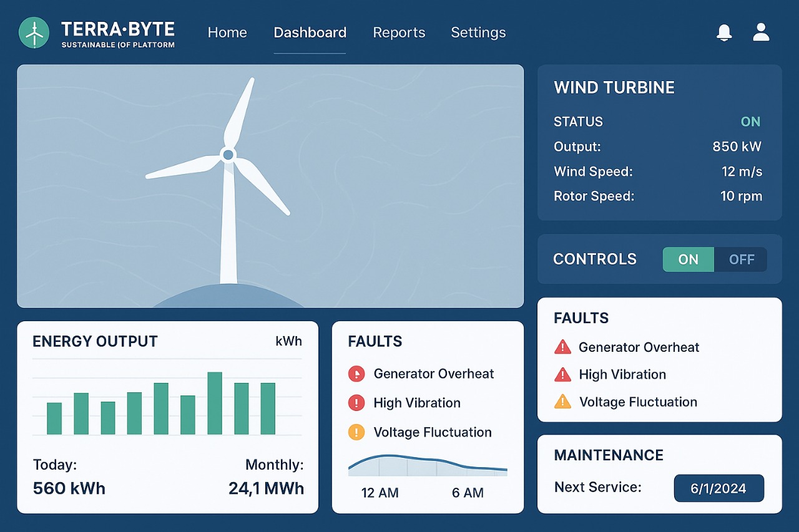
Task: Click red circle icon beside Generator Overheat
Action: (x=356, y=374)
